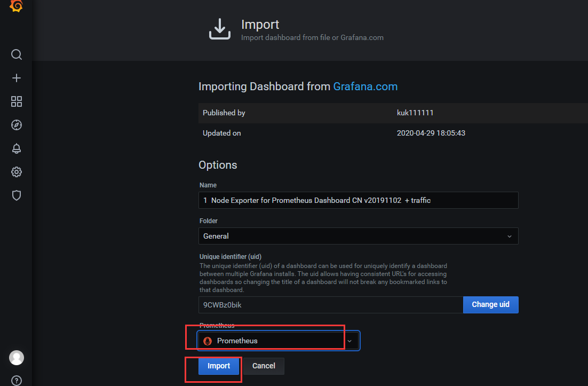Click the uid field 9CWBz0bik
The height and width of the screenshot is (386, 588).
(x=331, y=305)
